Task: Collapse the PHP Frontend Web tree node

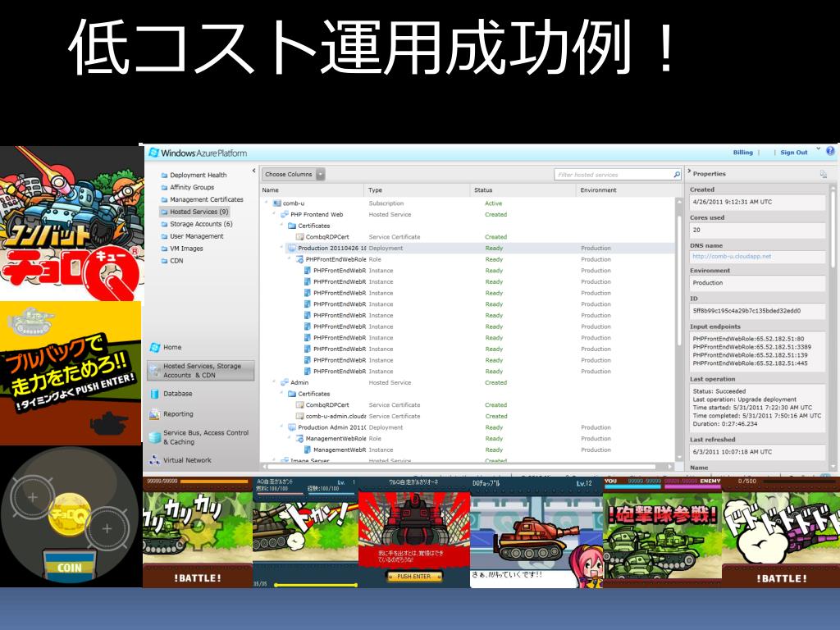Action: pyautogui.click(x=274, y=214)
